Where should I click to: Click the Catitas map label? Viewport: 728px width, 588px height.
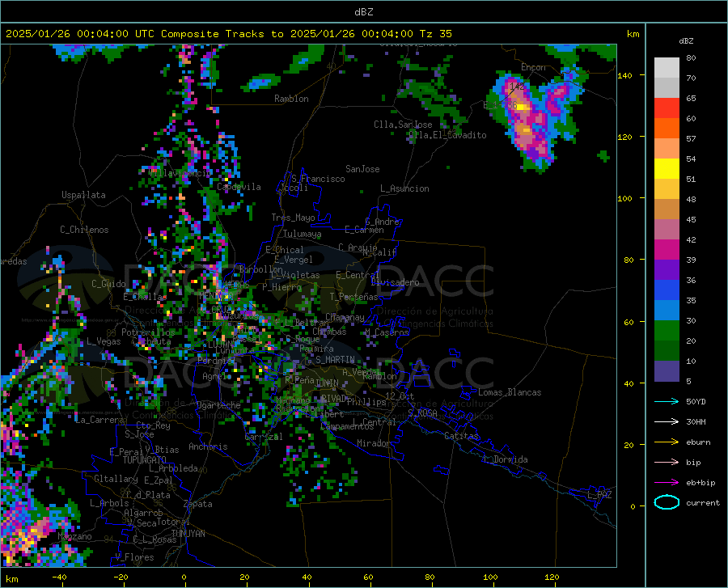tap(461, 436)
